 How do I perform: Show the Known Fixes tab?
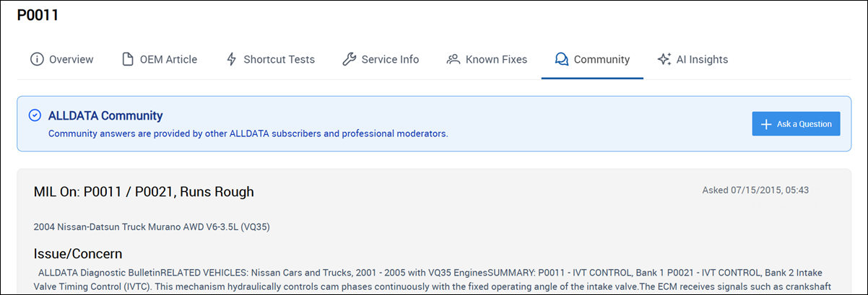(x=496, y=60)
